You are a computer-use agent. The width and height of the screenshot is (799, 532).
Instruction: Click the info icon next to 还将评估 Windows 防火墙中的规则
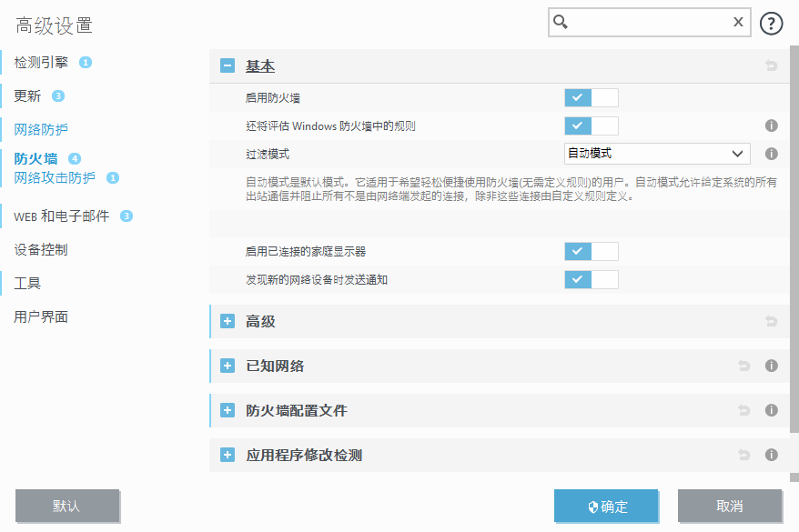[x=771, y=125]
